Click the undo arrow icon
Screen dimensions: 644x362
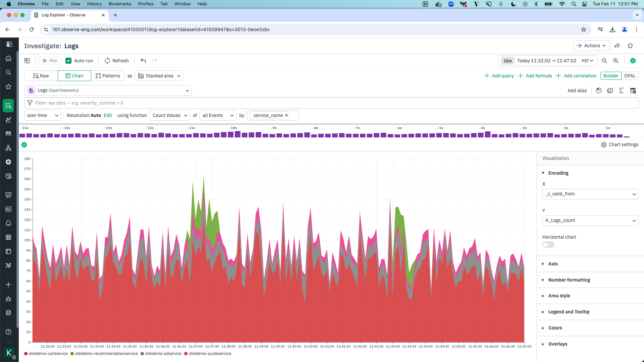[x=143, y=61]
